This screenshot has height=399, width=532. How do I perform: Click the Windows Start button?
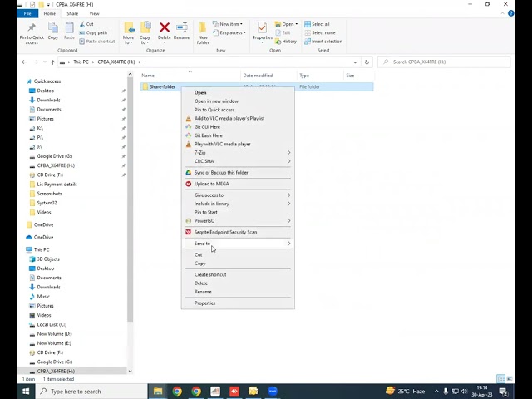[26, 392]
